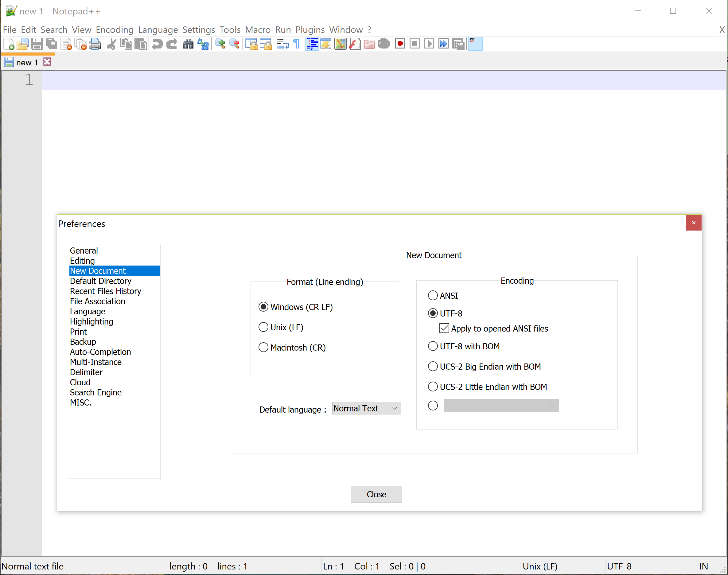Screen dimensions: 728x575
Task: Select General in preferences list
Action: point(115,251)
